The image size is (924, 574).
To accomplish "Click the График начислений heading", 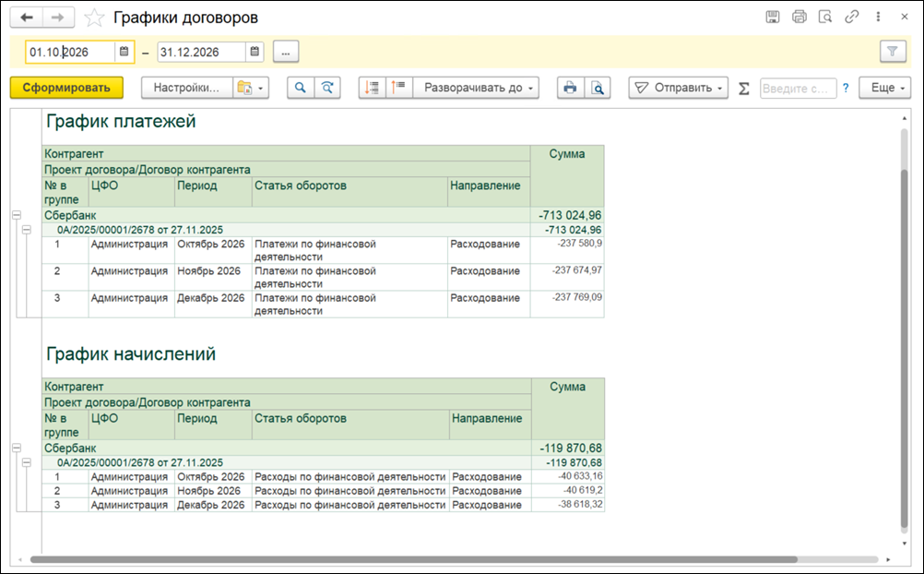I will (x=131, y=354).
